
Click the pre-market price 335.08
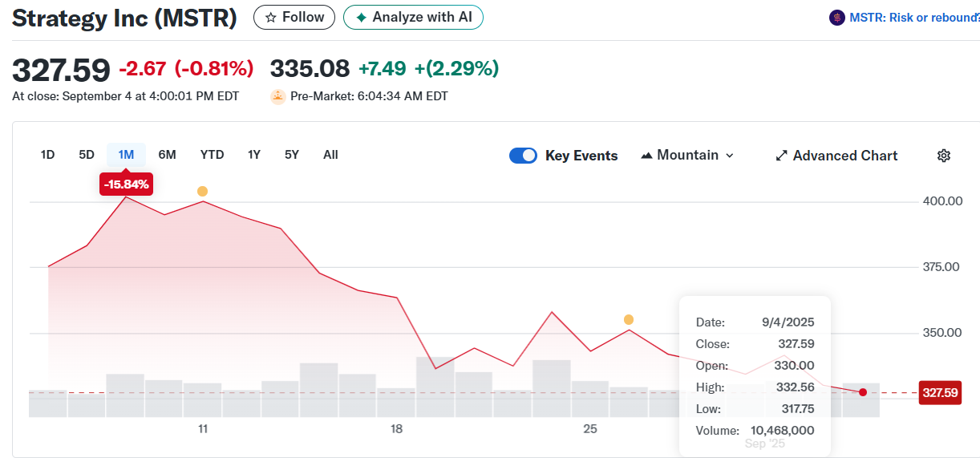310,69
